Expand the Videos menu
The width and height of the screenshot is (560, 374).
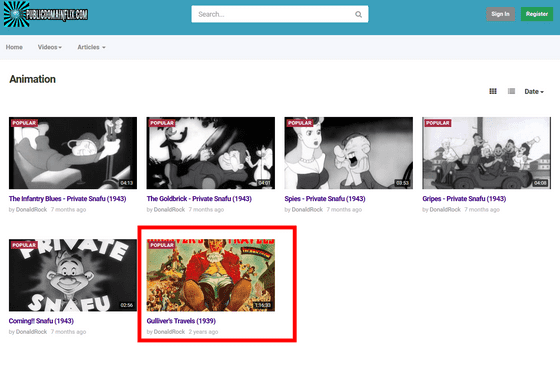(x=50, y=47)
